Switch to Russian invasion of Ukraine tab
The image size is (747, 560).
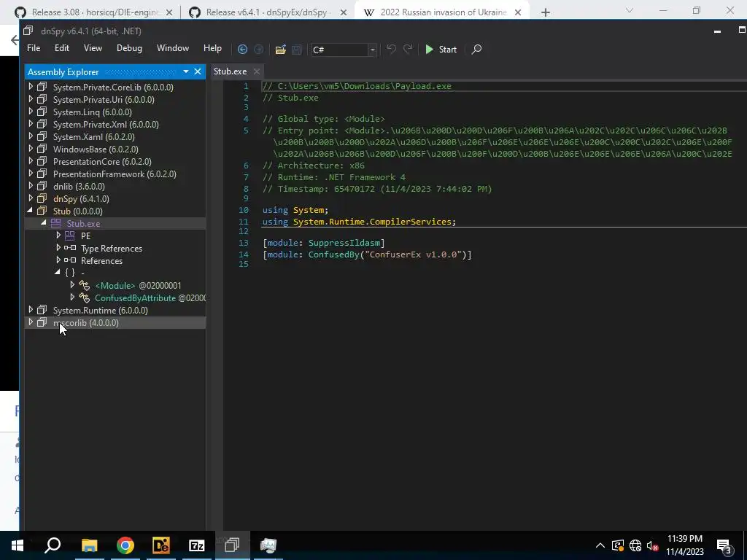(442, 12)
